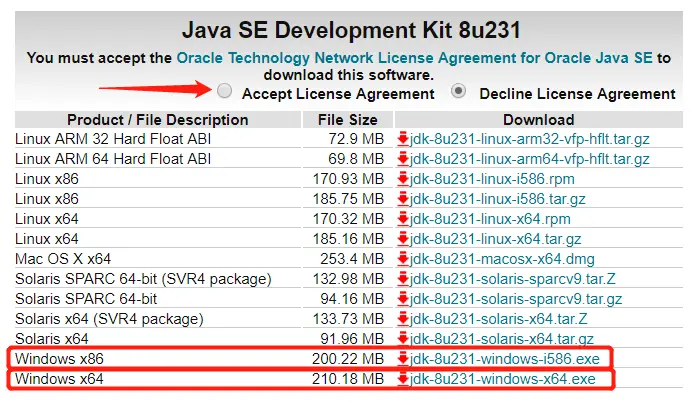Download jdk-8u231-solaris-sparcv9.tar.gz link
The width and height of the screenshot is (695, 403).
[x=516, y=299]
